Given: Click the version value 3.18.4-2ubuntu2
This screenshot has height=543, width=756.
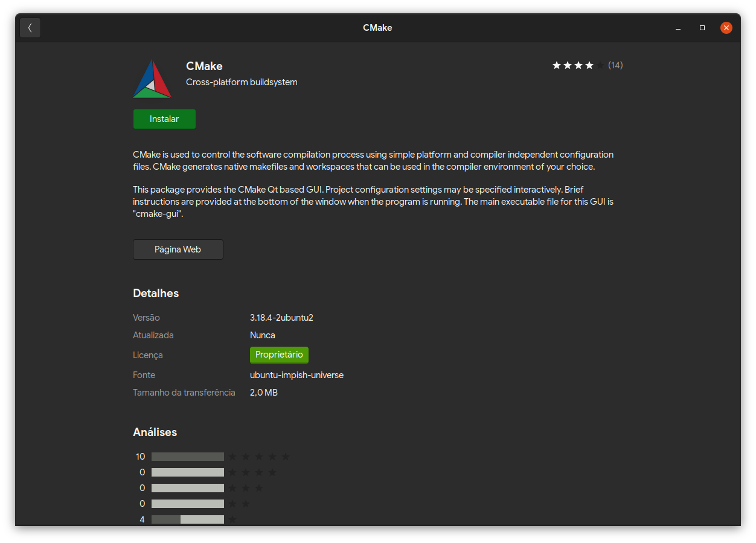Looking at the screenshot, I should coord(281,318).
